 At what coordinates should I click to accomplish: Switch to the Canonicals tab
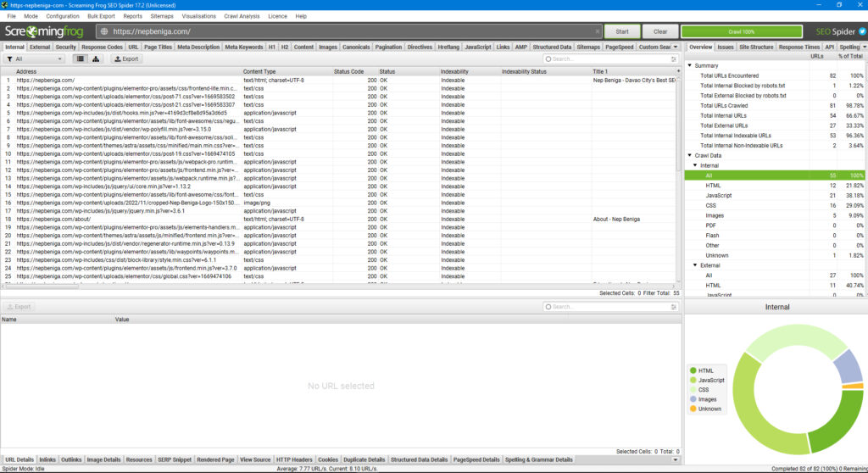pos(356,47)
